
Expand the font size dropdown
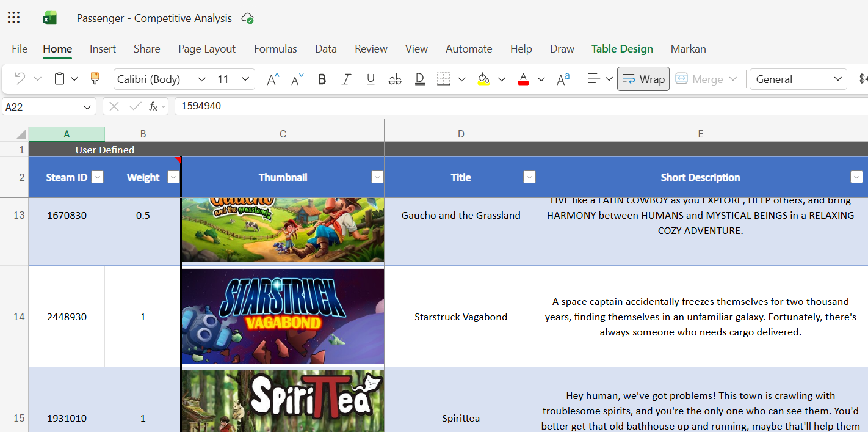(x=245, y=79)
